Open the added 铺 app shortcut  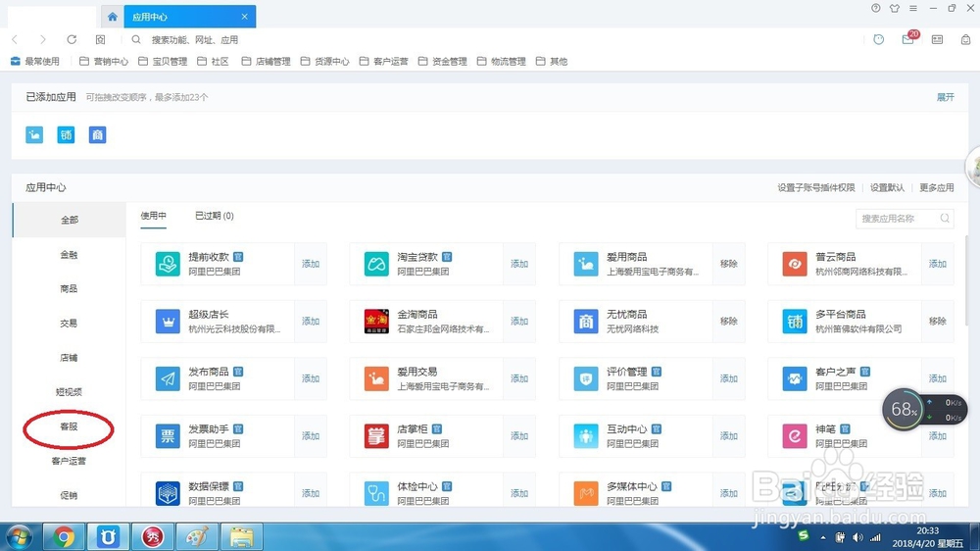coord(66,134)
